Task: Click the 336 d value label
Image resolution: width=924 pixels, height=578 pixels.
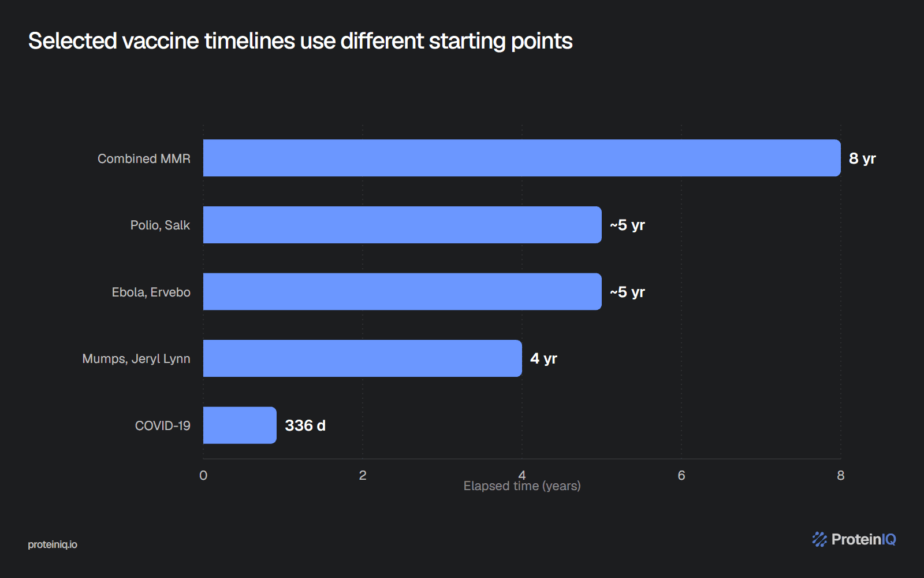Action: pyautogui.click(x=305, y=425)
